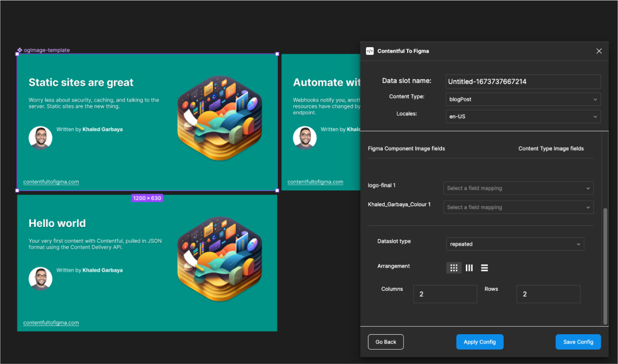Click Khaled Garbaya's avatar on Hello world card
The width and height of the screenshot is (618, 364).
(40, 278)
